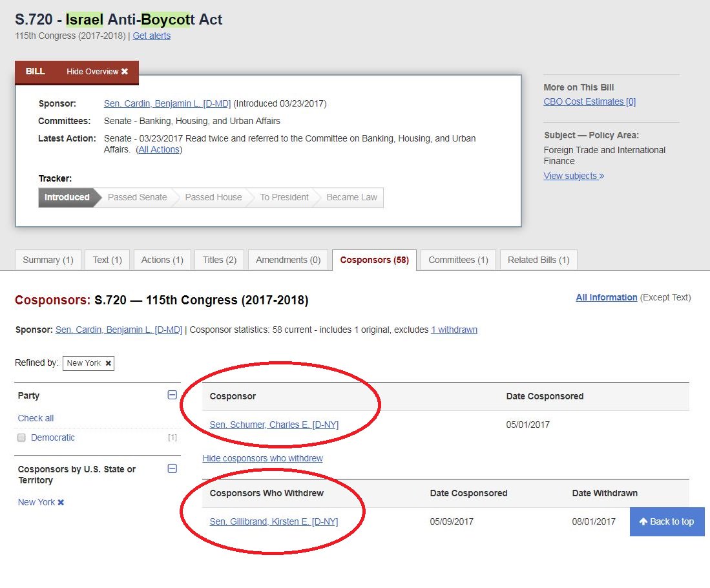Open Sen. Schumer, Charles E. profile
This screenshot has height=588, width=710.
[x=274, y=425]
